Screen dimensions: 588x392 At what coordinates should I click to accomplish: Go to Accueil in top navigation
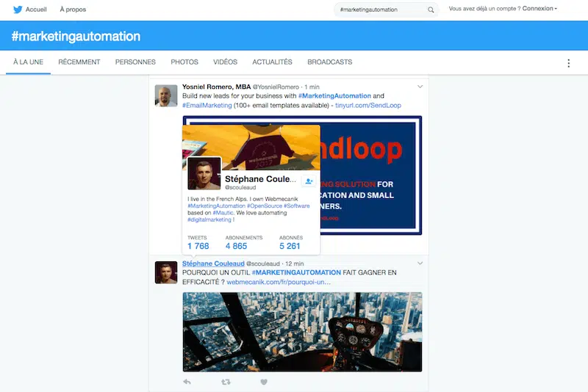point(36,10)
